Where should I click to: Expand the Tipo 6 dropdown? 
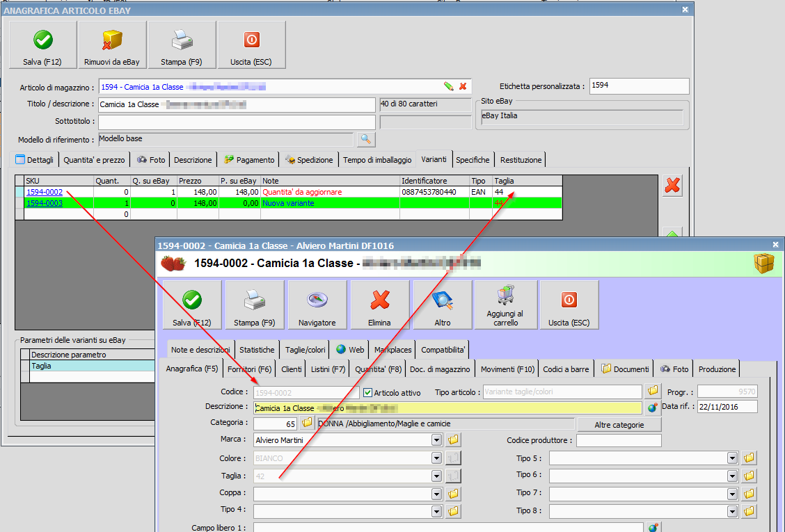(x=732, y=476)
